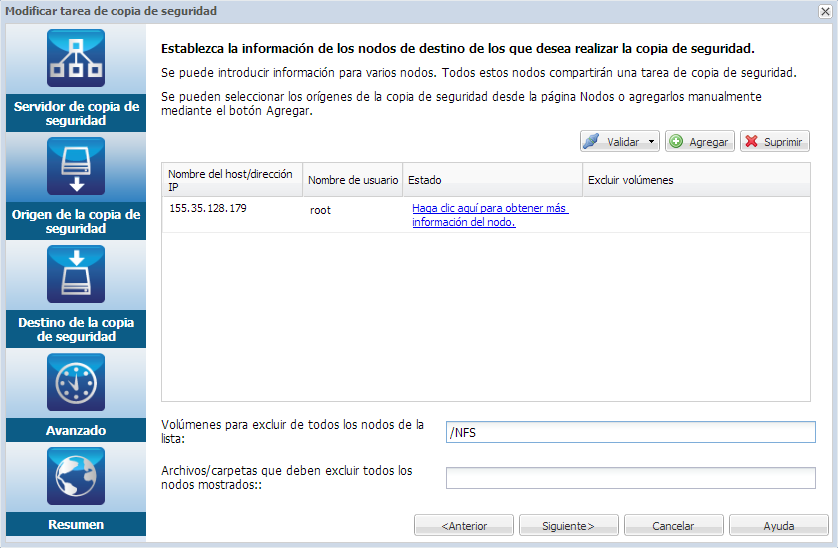Open the Ayuda help button
838x548 pixels.
[779, 526]
